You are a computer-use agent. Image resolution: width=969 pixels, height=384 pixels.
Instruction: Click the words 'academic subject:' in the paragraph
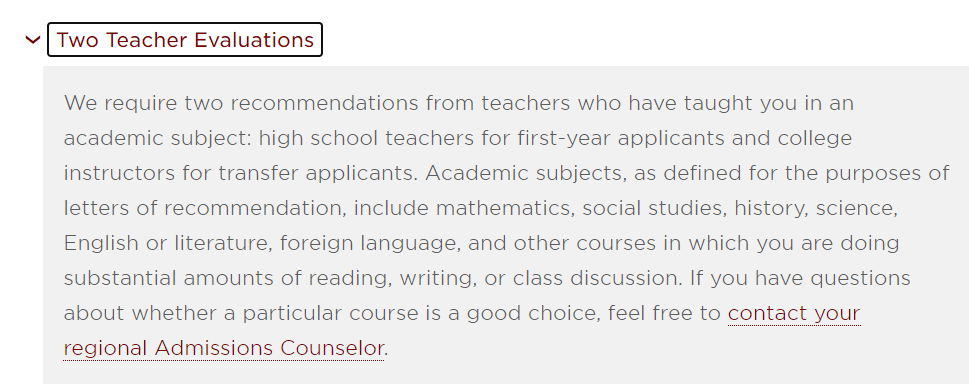coord(157,138)
